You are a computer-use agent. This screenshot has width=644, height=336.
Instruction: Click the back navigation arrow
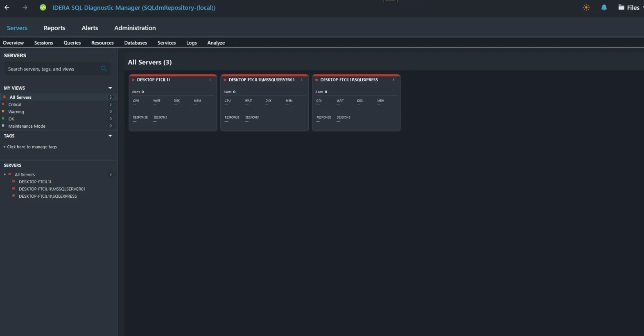pyautogui.click(x=7, y=7)
